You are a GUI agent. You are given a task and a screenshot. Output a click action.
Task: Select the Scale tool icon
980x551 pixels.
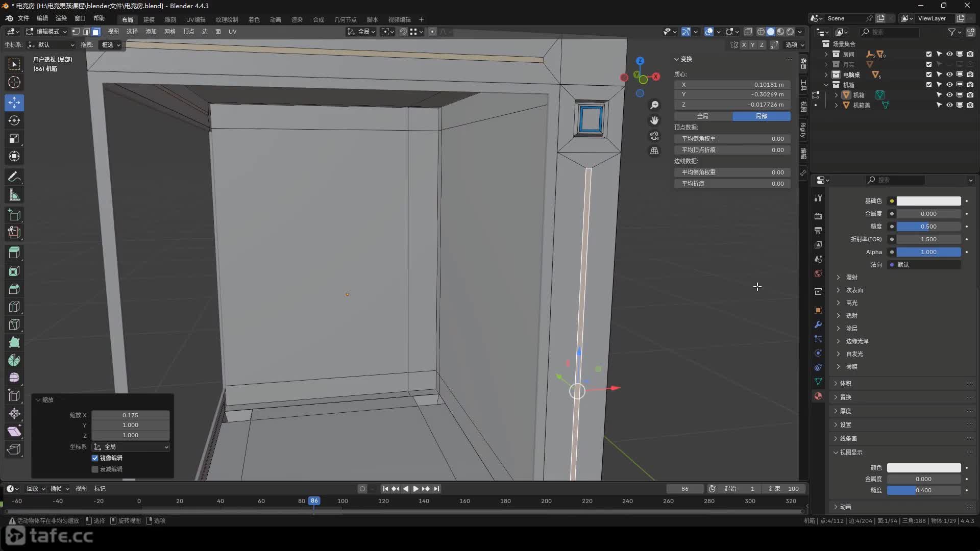14,138
